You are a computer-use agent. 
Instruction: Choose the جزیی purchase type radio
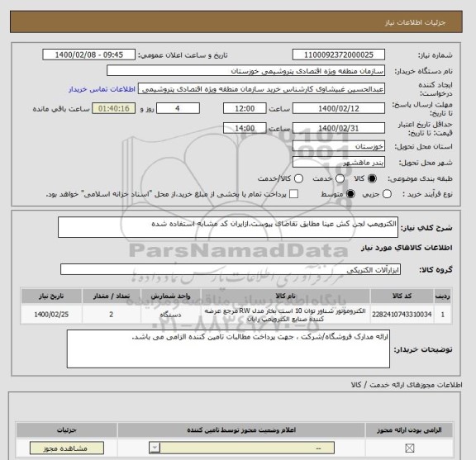387,194
